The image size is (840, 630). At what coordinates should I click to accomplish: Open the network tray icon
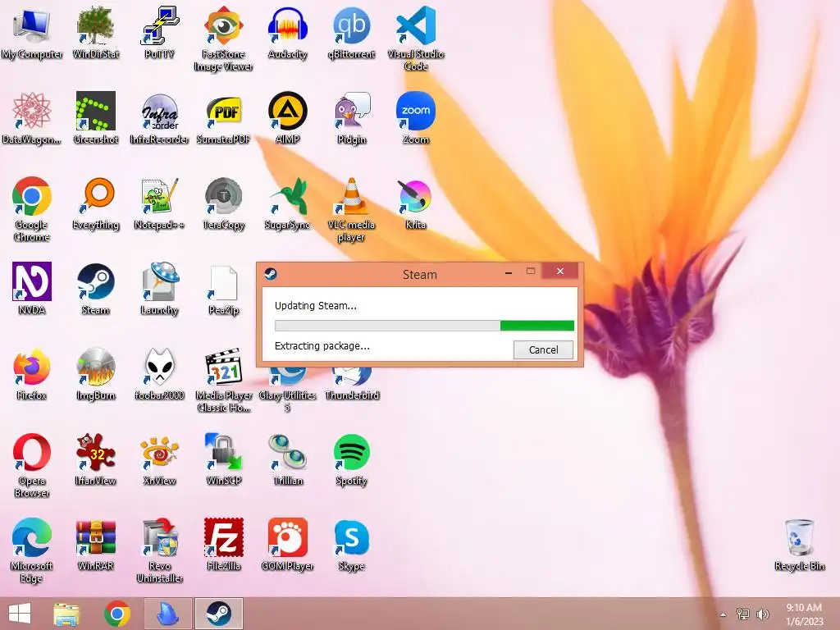tap(743, 614)
